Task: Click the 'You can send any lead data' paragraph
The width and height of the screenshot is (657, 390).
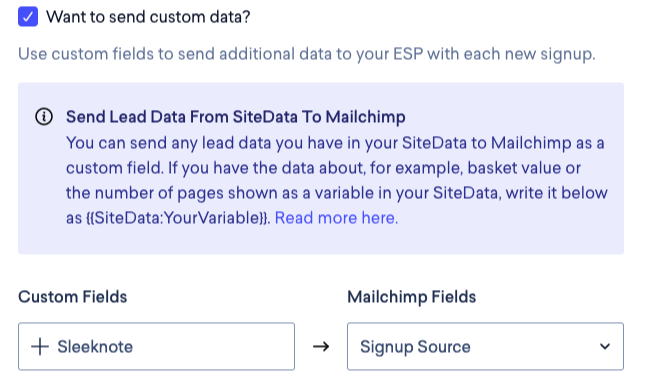Action: point(336,180)
